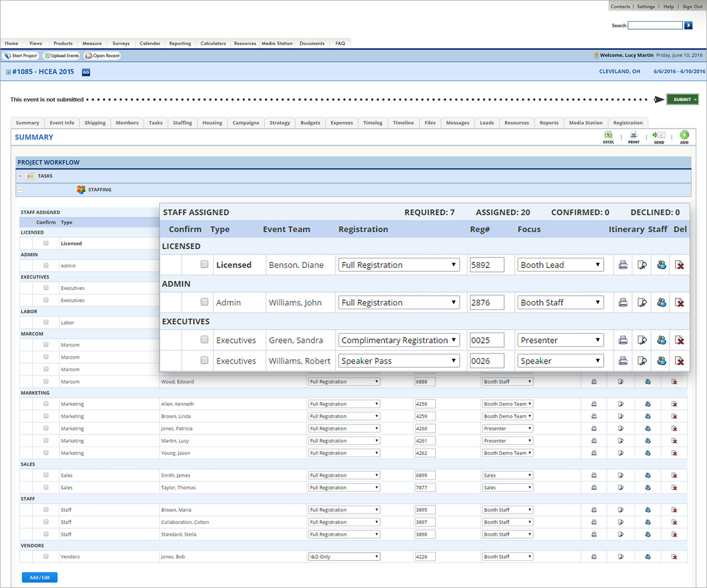707x588 pixels.
Task: Print itinerary for Benson, Diane
Action: [623, 265]
